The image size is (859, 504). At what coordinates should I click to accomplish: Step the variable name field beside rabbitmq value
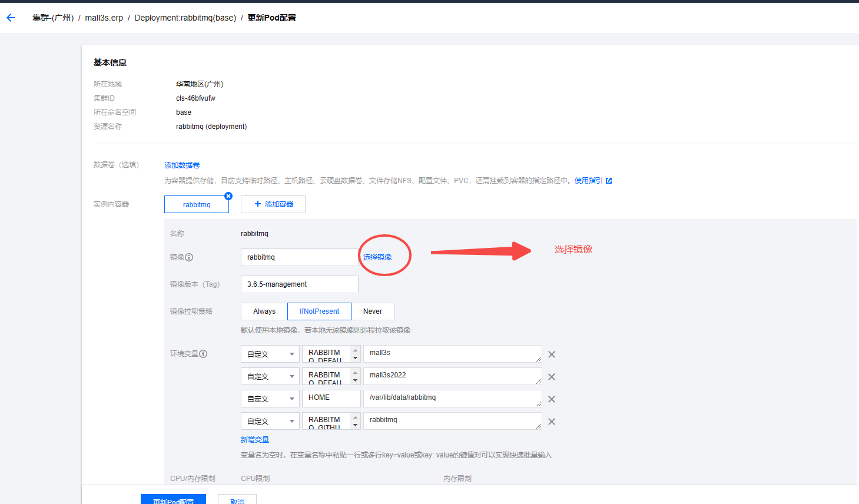pyautogui.click(x=356, y=421)
